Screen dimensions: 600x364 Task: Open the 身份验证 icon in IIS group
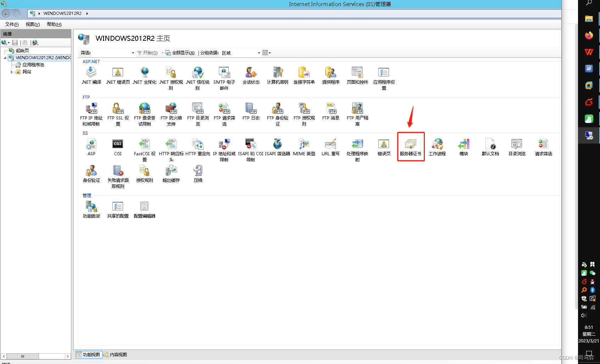click(x=91, y=174)
